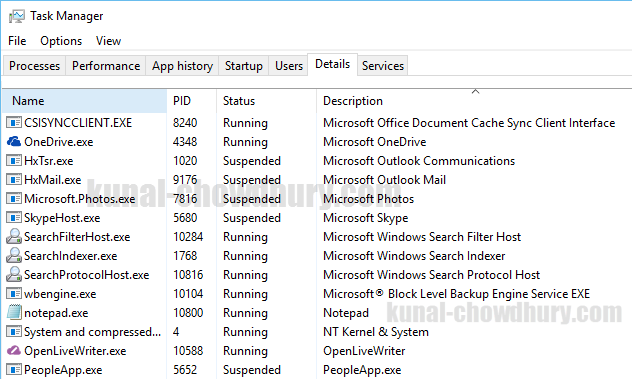This screenshot has height=379, width=632.
Task: Click the System and compressed memory icon
Action: coord(14,331)
